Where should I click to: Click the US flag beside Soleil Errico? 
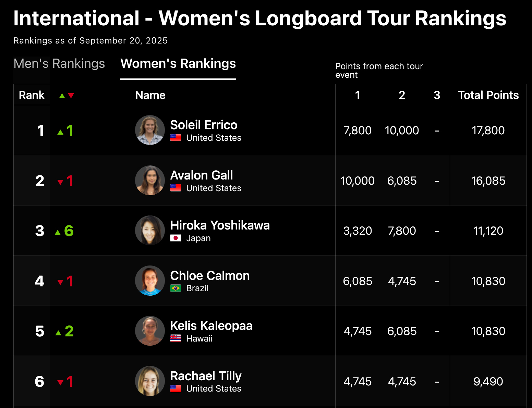(176, 138)
